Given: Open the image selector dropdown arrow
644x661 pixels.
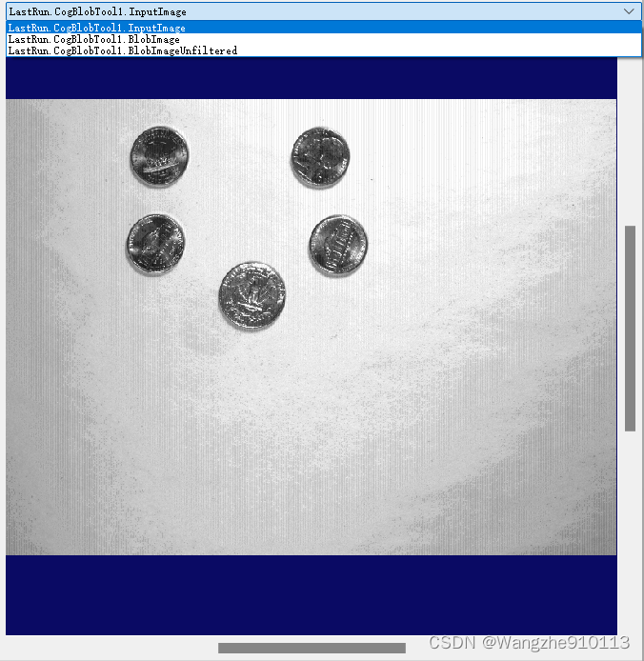Looking at the screenshot, I should coord(629,11).
